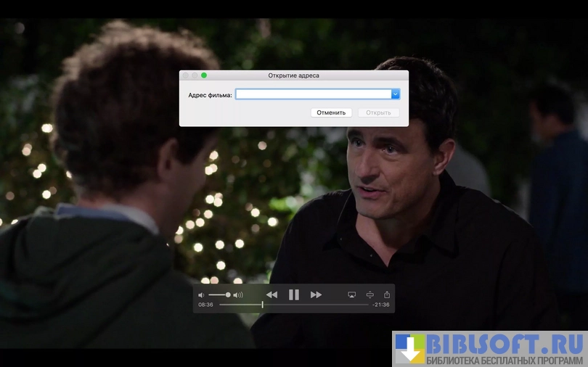Open the AirPlay output menu
This screenshot has width=588, height=367.
351,294
